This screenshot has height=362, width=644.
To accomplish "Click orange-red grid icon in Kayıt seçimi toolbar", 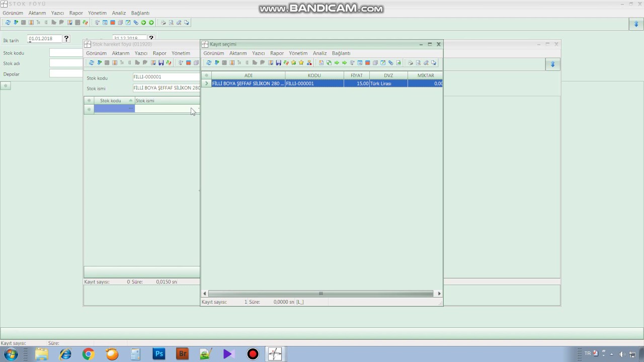I will 368,63.
